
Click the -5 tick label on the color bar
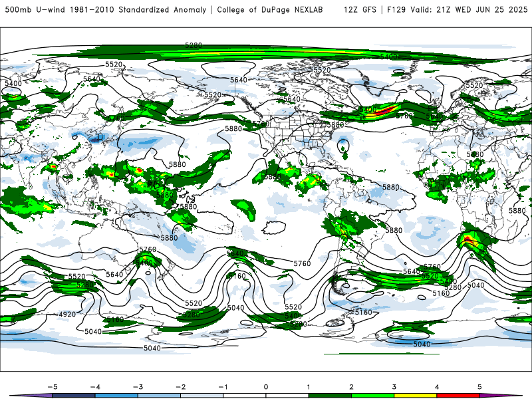(x=53, y=387)
